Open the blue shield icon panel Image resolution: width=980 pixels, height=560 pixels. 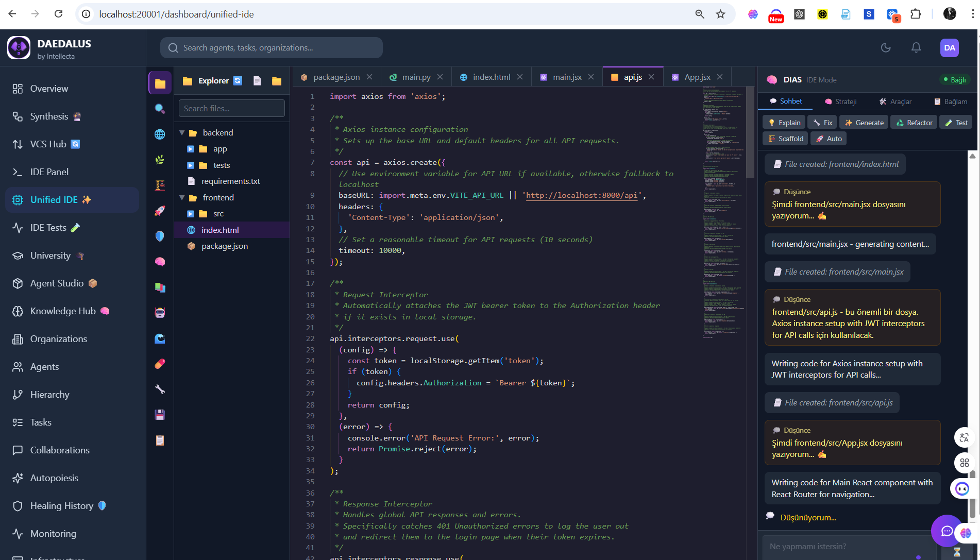point(160,236)
